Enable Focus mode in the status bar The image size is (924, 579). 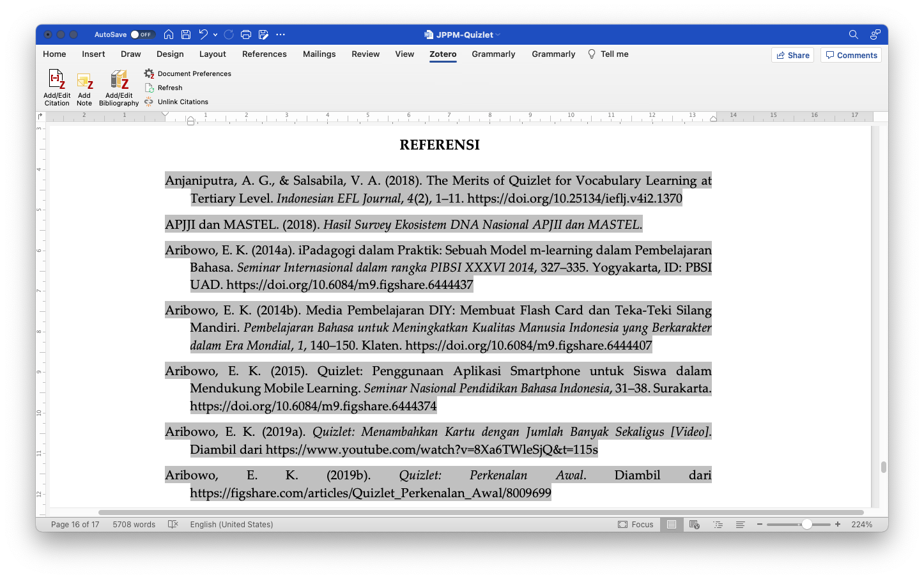635,524
